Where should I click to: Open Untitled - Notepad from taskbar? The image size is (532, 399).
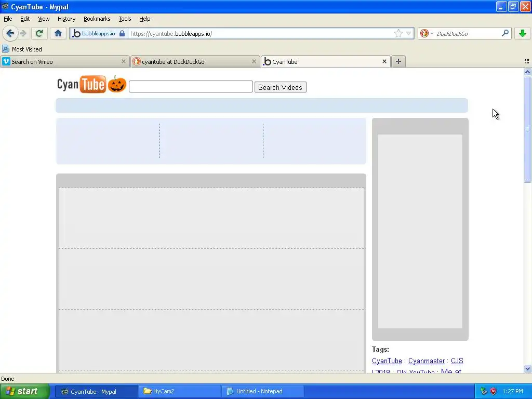[262, 391]
